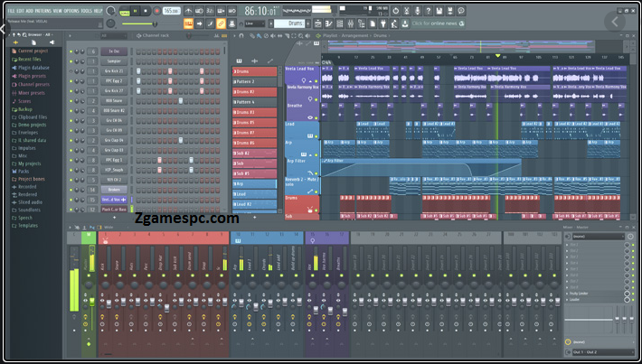Open the channel rack All filter dropdown
This screenshot has width=642, height=364.
click(113, 35)
